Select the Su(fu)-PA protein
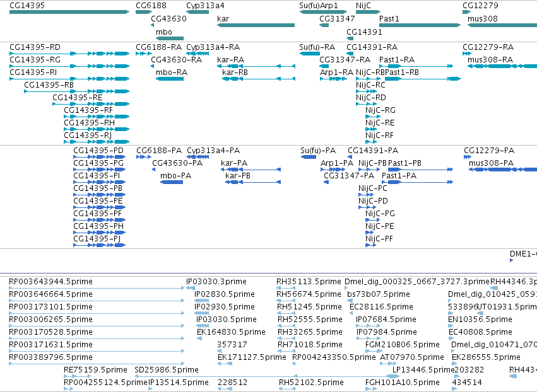Viewport: 537px width, 392px height. click(308, 157)
